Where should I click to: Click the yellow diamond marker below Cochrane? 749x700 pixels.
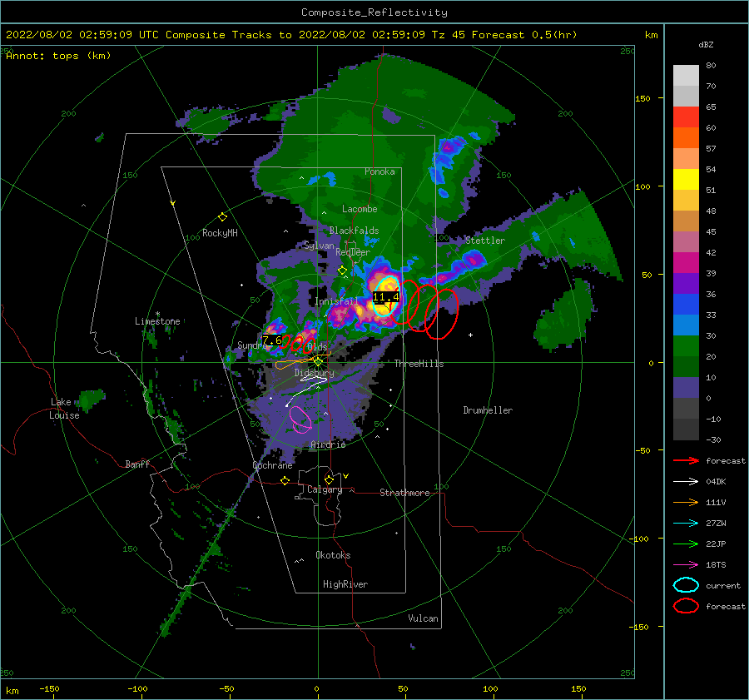click(285, 480)
